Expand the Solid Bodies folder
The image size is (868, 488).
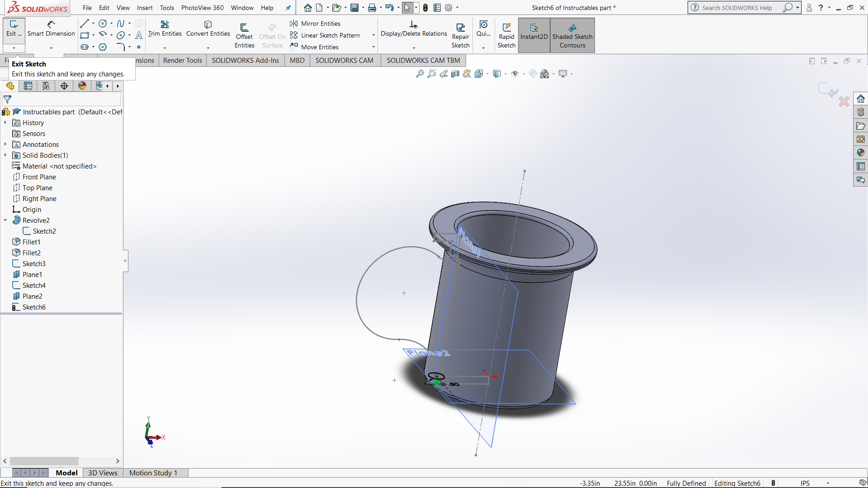point(5,155)
